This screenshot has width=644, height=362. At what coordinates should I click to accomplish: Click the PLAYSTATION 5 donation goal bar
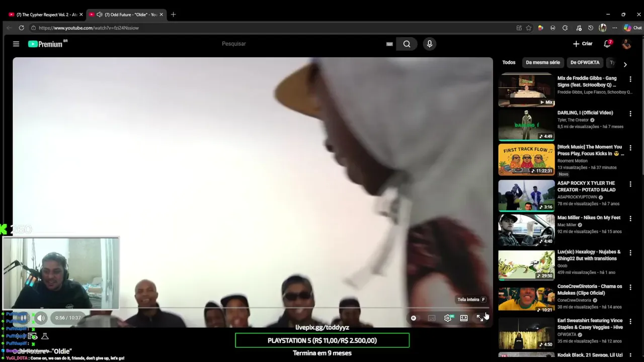322,340
